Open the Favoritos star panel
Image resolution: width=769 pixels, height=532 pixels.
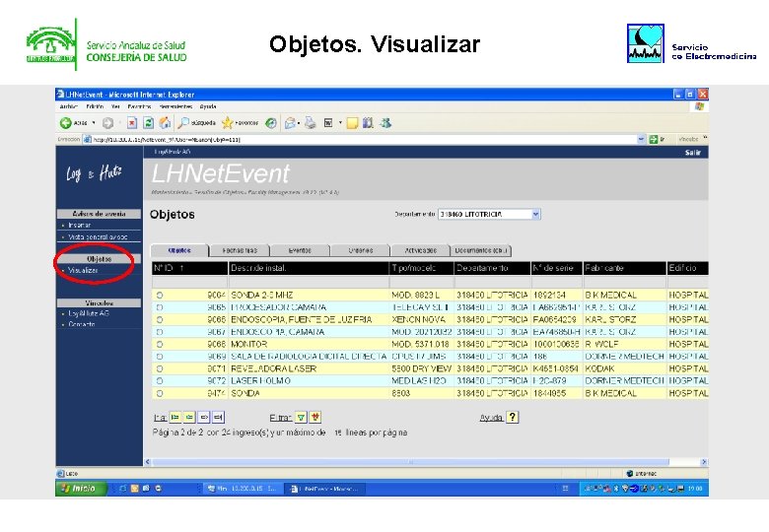click(240, 123)
